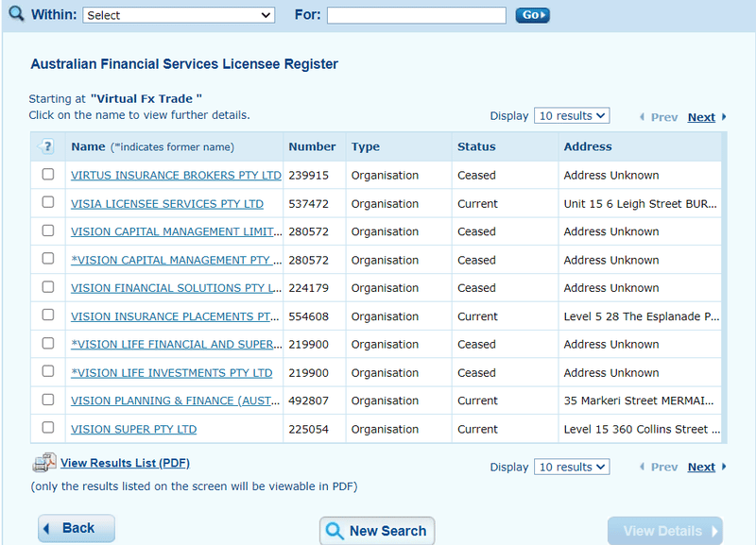
Task: Click the Back button
Action: point(77,528)
